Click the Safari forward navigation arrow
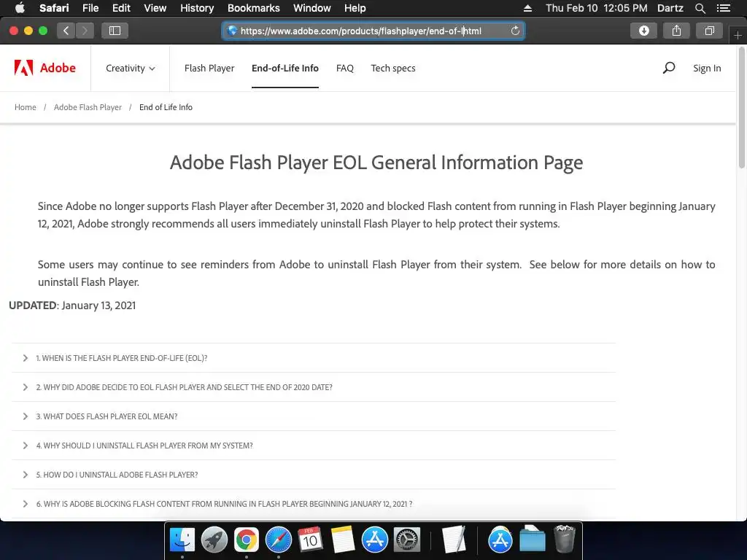This screenshot has height=560, width=747. (x=85, y=31)
